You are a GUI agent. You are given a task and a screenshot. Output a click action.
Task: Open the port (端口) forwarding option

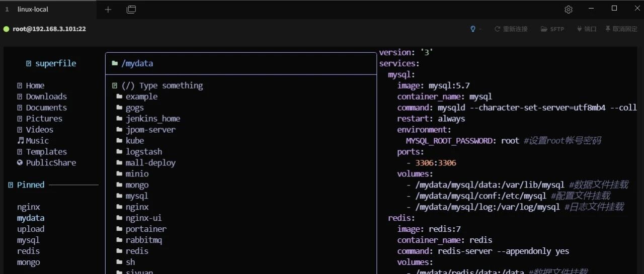(x=587, y=29)
